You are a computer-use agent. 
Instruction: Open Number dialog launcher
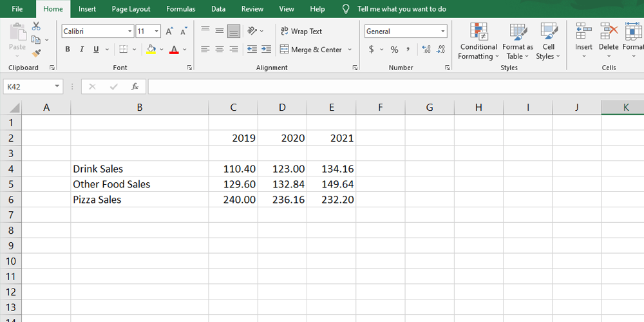[448, 68]
